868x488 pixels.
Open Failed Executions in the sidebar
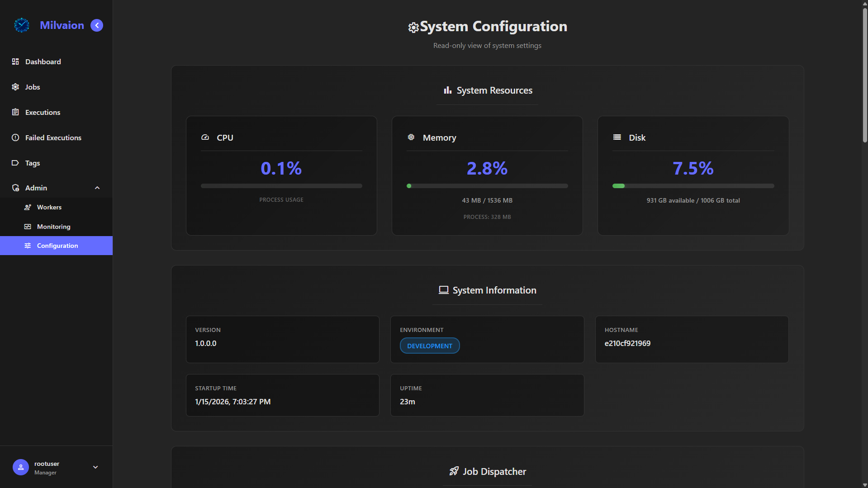click(53, 137)
